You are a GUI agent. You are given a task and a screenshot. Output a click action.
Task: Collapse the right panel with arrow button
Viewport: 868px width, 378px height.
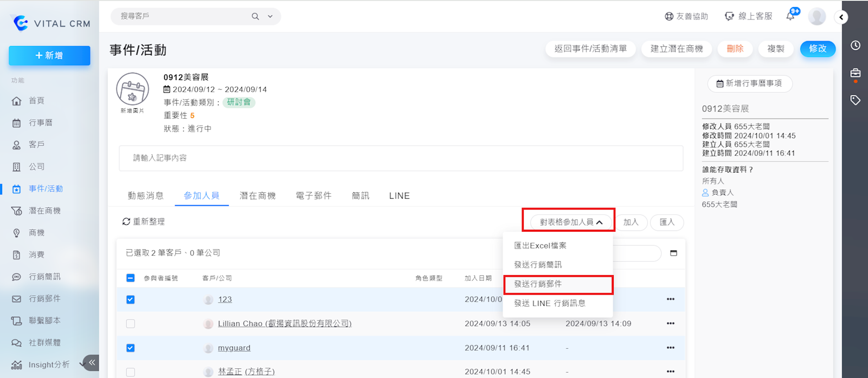(x=841, y=17)
